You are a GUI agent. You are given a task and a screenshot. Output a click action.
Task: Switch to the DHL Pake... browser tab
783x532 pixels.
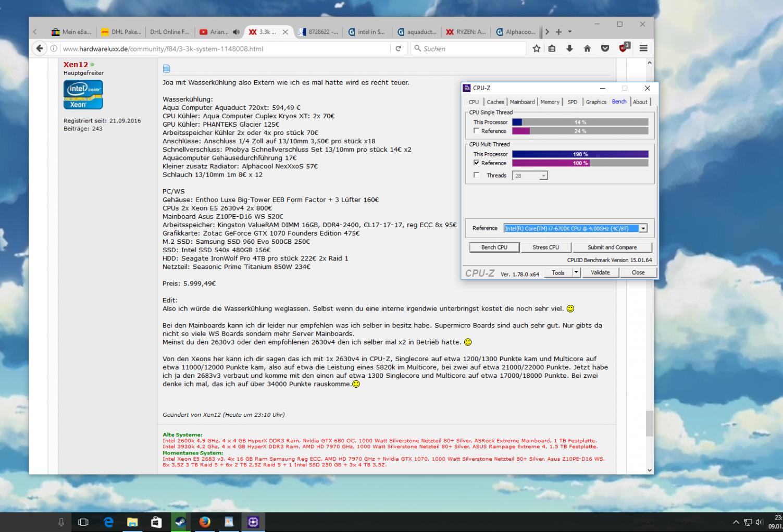(x=121, y=32)
